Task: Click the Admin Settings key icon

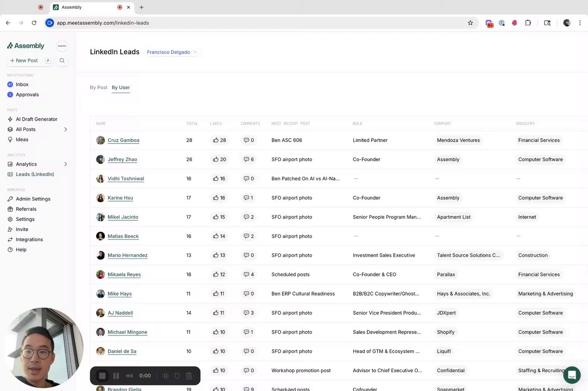Action: [11, 199]
